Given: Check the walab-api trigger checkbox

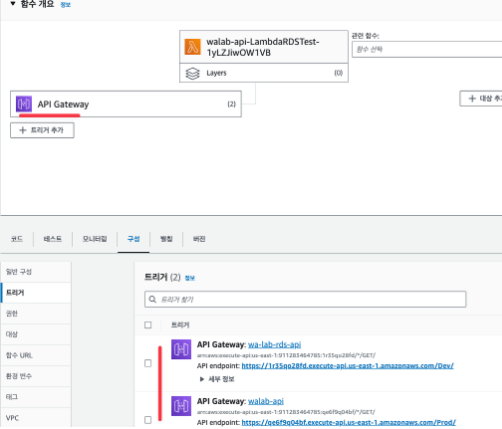Looking at the screenshot, I should coord(148,420).
